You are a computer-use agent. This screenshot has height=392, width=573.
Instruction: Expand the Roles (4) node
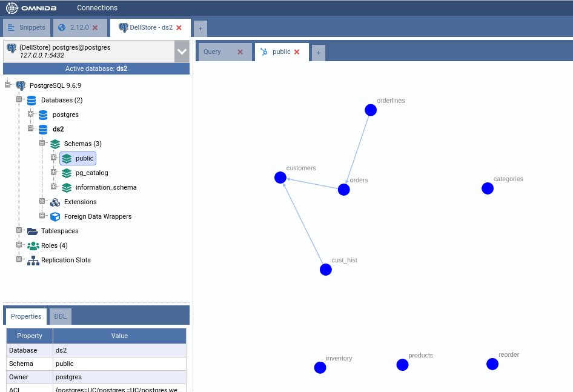tap(19, 245)
